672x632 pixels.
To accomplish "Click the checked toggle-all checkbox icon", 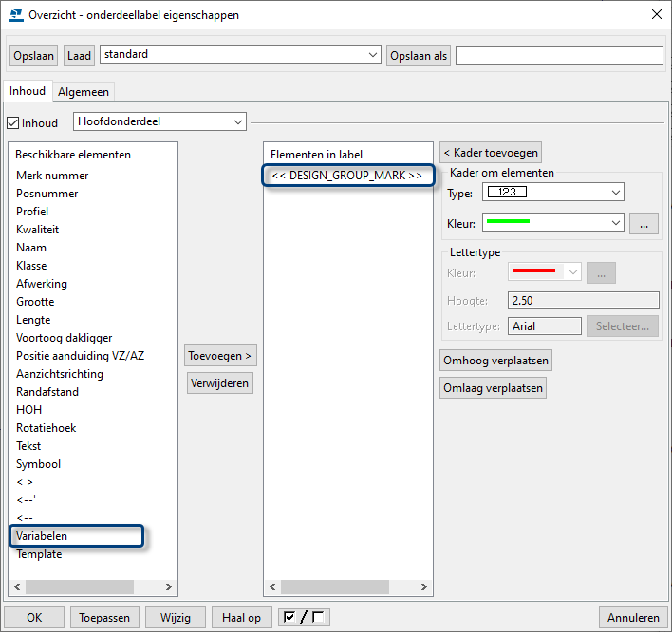I will 290,617.
